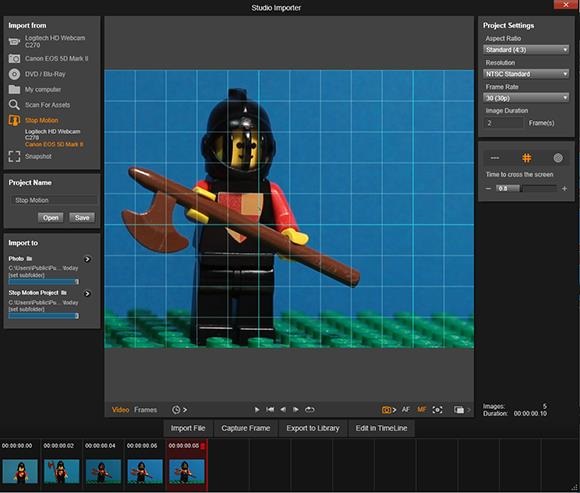
Task: Click the Save project button
Action: (82, 217)
